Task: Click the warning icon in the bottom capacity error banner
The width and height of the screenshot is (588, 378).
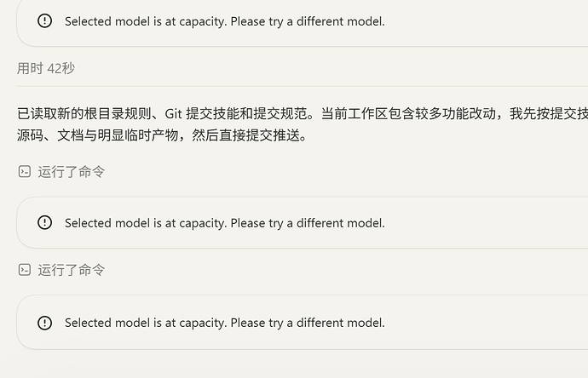Action: [44, 323]
